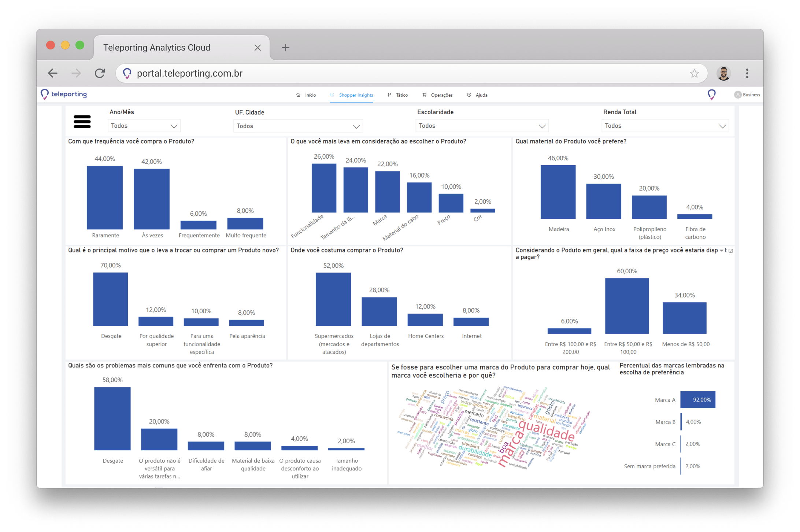This screenshot has width=800, height=532.
Task: Click the Chrome profile avatar
Action: click(x=723, y=73)
